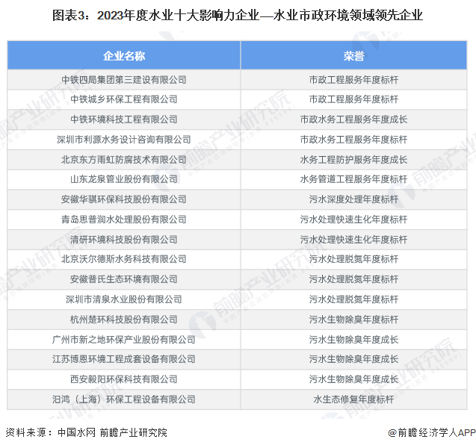Click the honor 水务工程防护服务年度成长

pos(353,160)
